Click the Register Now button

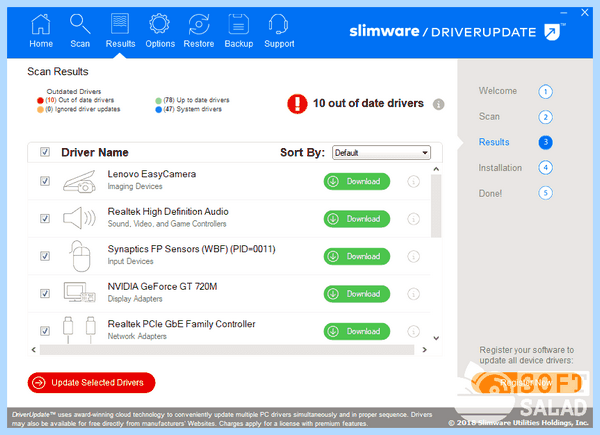coord(526,383)
